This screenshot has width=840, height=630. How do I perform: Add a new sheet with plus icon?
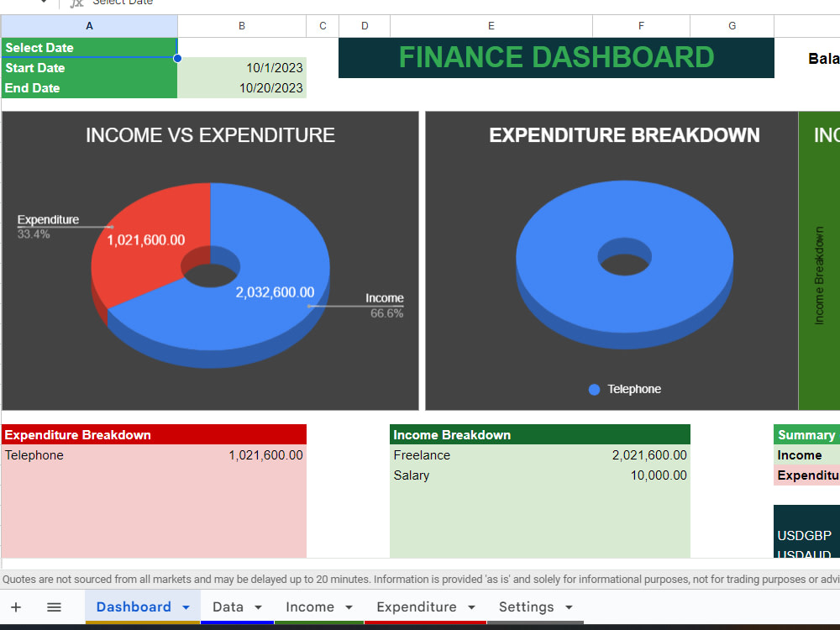coord(16,607)
